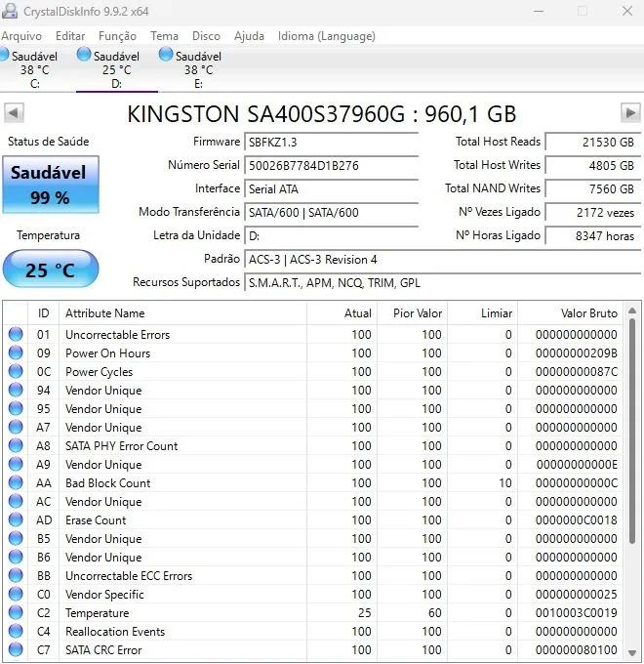
Task: Click the Valor Bruto column header
Action: click(571, 313)
